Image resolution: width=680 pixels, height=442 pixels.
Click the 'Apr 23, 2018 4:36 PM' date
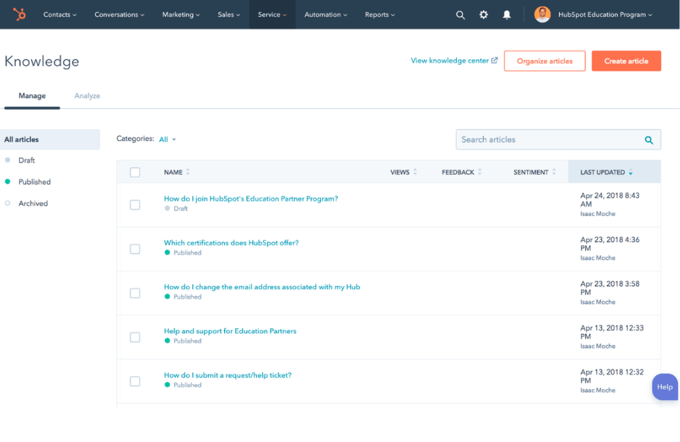pos(610,244)
